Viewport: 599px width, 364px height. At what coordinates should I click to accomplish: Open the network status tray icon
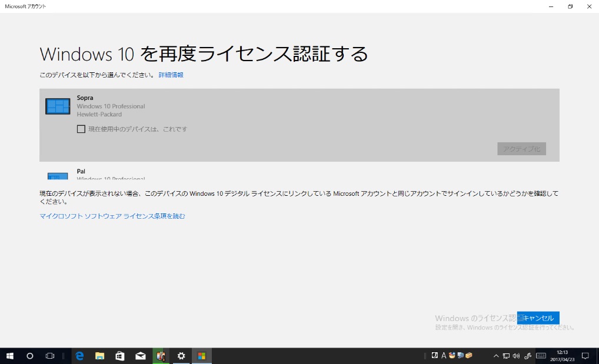(506, 356)
